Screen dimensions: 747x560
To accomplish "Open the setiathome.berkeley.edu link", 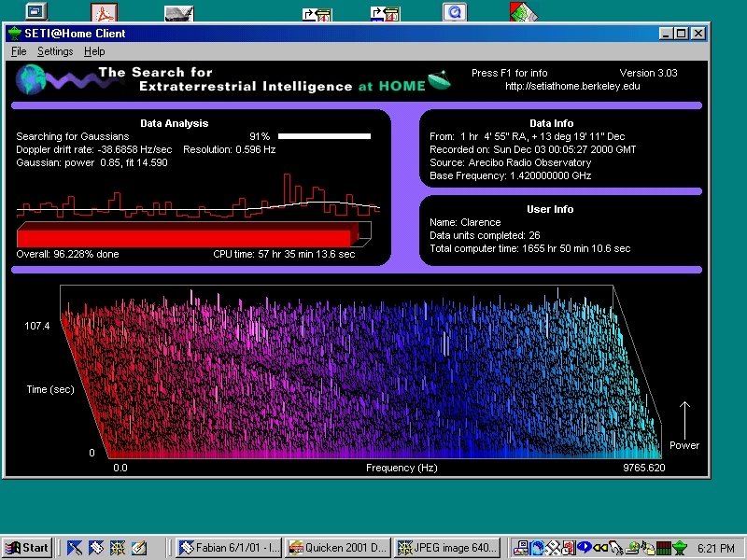I will coord(572,86).
